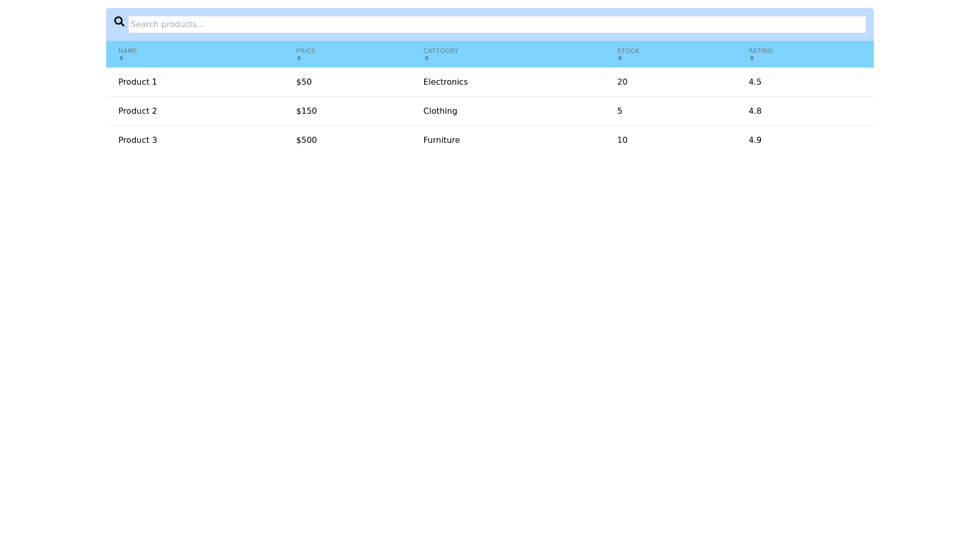Select the Product 2 name cell
The width and height of the screenshot is (980, 551).
[x=138, y=111]
